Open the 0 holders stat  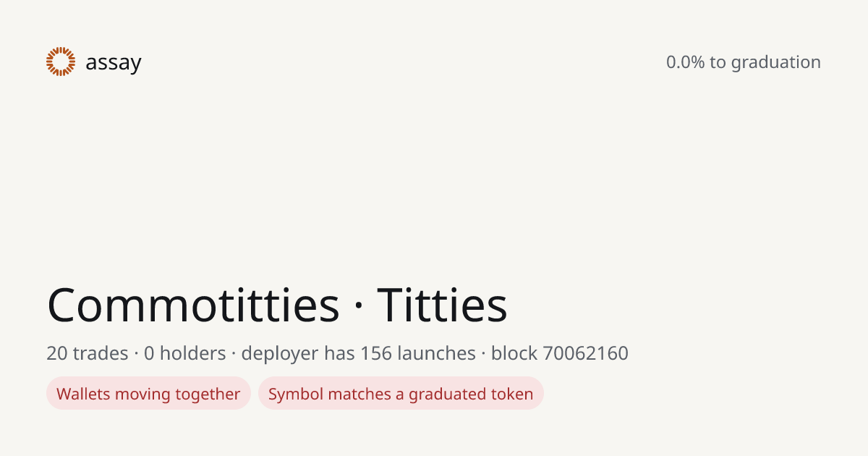[x=185, y=353]
